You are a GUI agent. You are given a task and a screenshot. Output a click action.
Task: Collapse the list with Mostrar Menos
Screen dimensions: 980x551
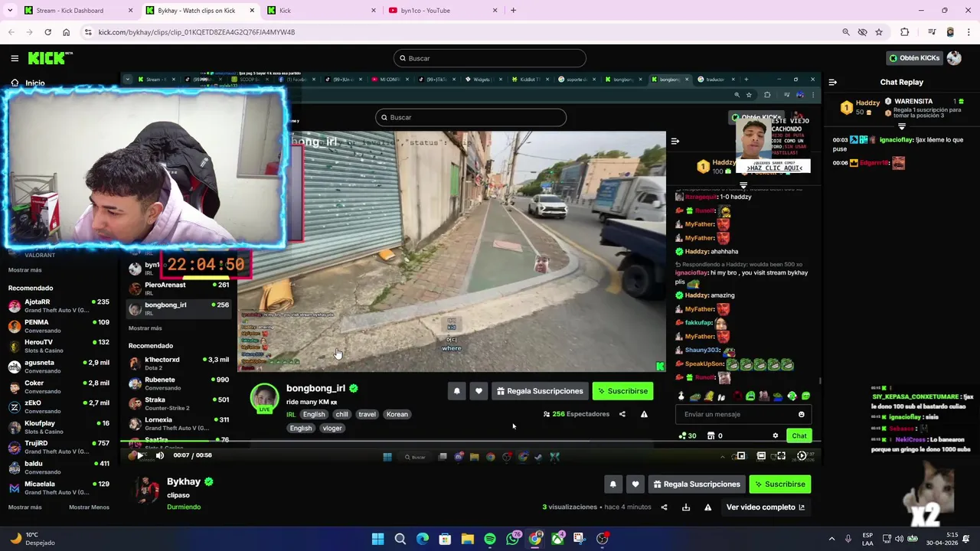point(89,507)
